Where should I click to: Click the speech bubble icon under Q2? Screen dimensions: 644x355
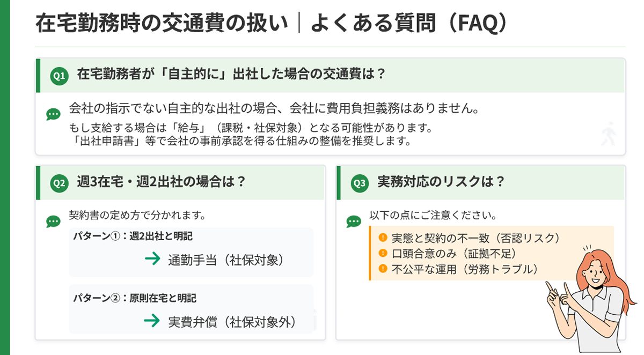[x=53, y=221]
